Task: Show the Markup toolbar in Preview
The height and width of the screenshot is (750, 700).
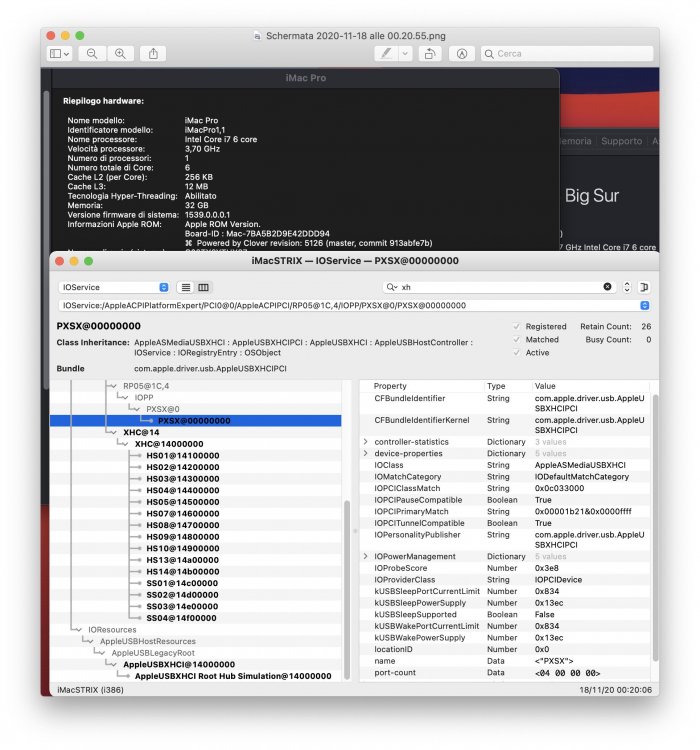Action: (x=462, y=54)
